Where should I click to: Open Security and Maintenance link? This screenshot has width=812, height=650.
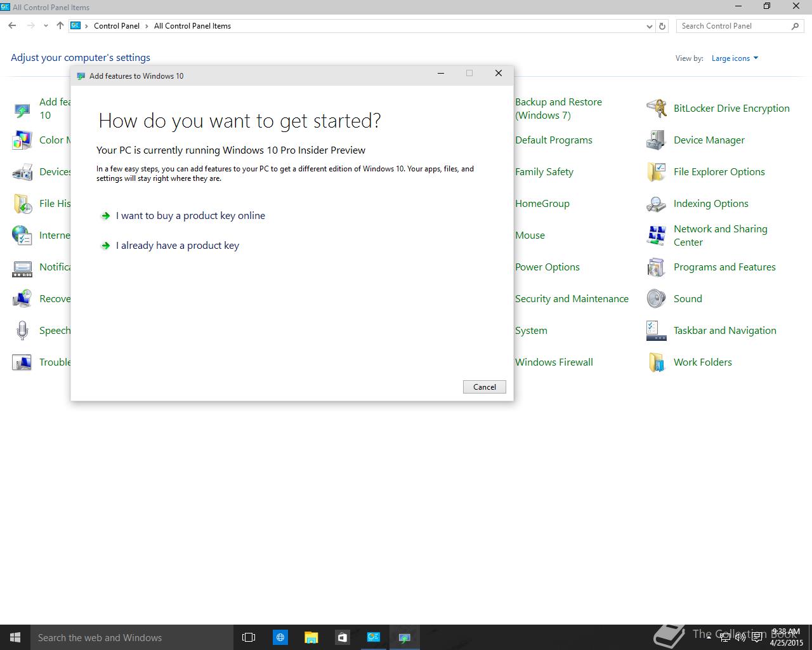click(x=572, y=299)
